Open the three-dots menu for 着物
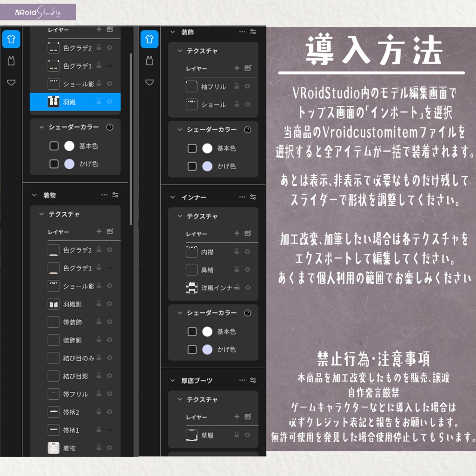 pyautogui.click(x=104, y=195)
